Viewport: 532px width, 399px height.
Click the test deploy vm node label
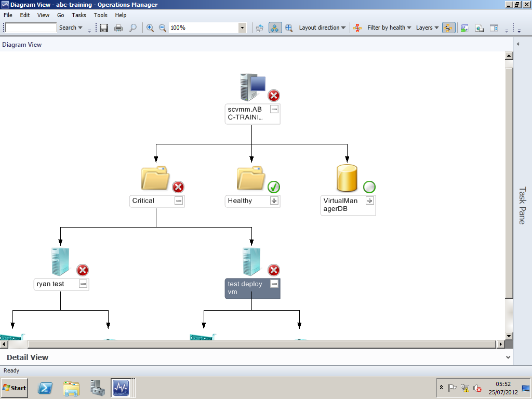(x=245, y=288)
